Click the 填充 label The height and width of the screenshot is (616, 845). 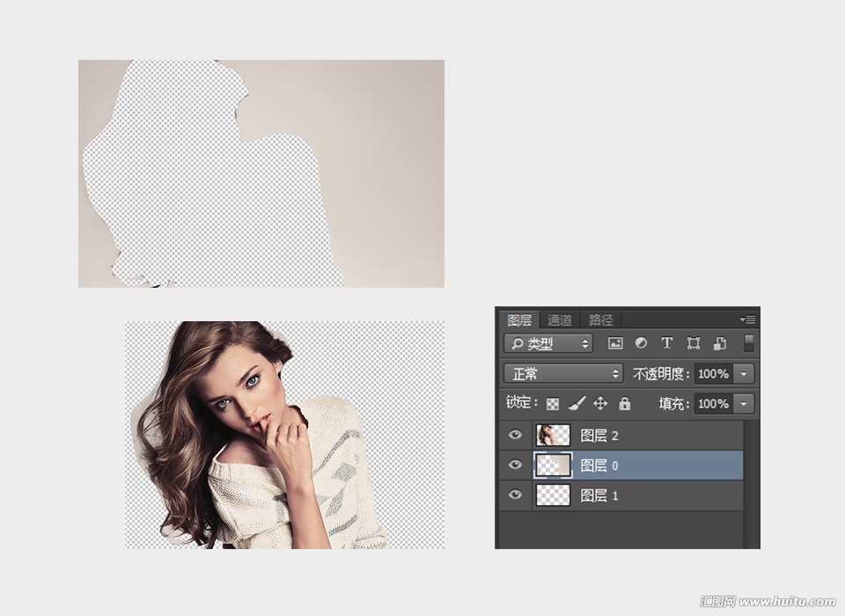(673, 404)
